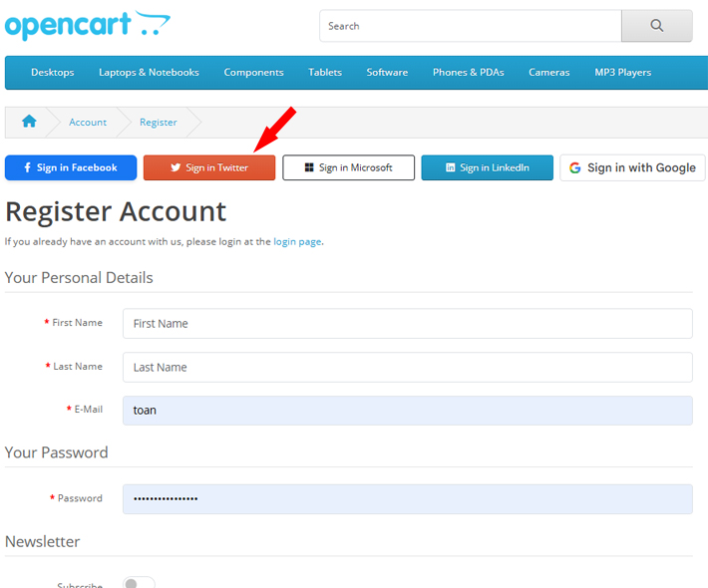Click Sign in with Google button
This screenshot has width=708, height=588.
pyautogui.click(x=632, y=167)
